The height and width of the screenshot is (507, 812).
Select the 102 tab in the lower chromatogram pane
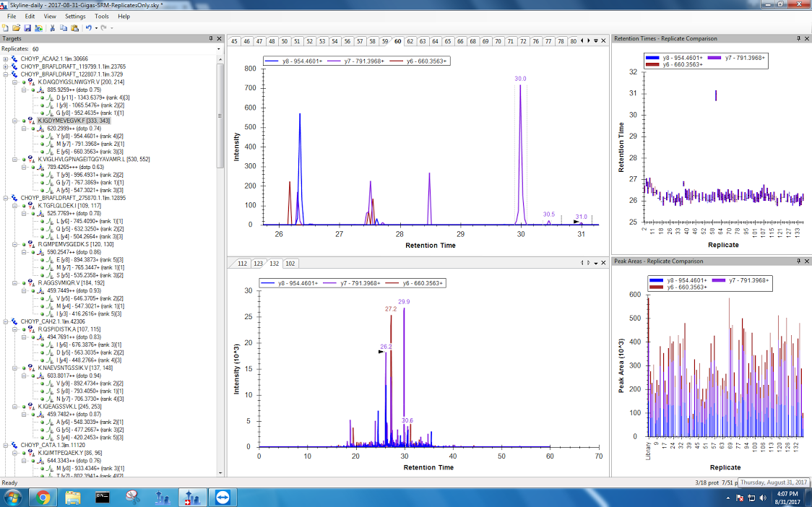point(290,264)
